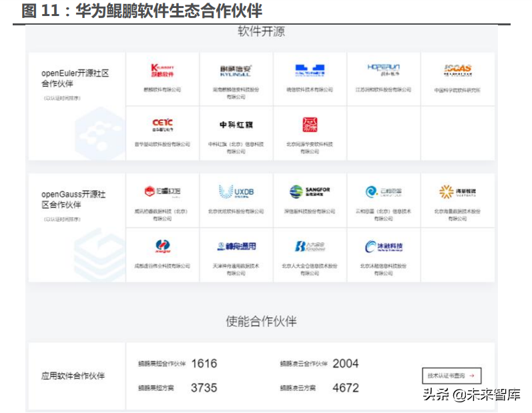
Task: Click the caption under the UXDB logo
Action: click(x=236, y=212)
